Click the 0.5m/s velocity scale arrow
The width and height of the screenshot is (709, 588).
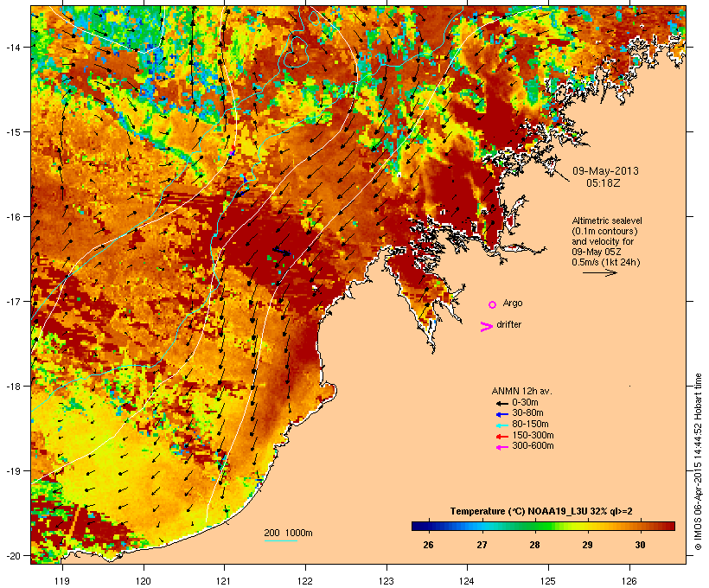click(599, 272)
